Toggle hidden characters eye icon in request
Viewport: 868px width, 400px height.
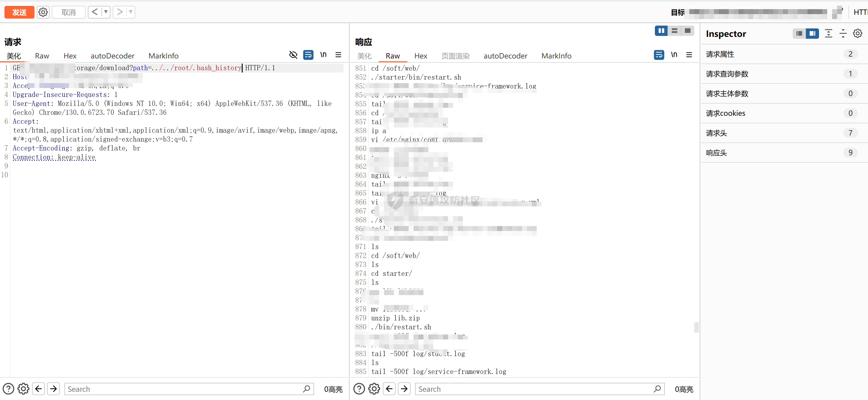tap(293, 55)
